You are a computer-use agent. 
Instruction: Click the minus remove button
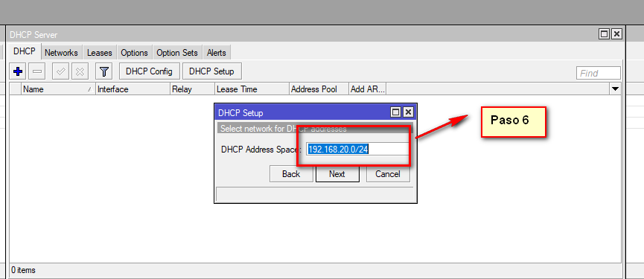(37, 72)
